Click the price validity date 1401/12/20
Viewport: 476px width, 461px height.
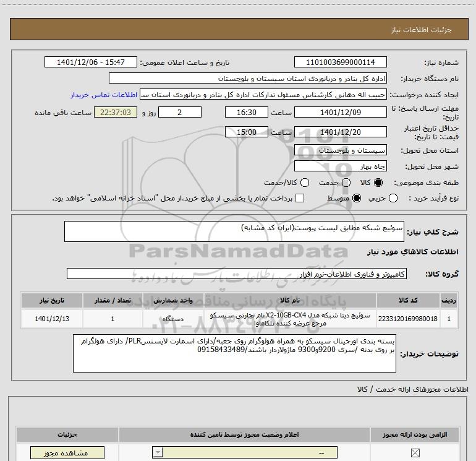340,132
